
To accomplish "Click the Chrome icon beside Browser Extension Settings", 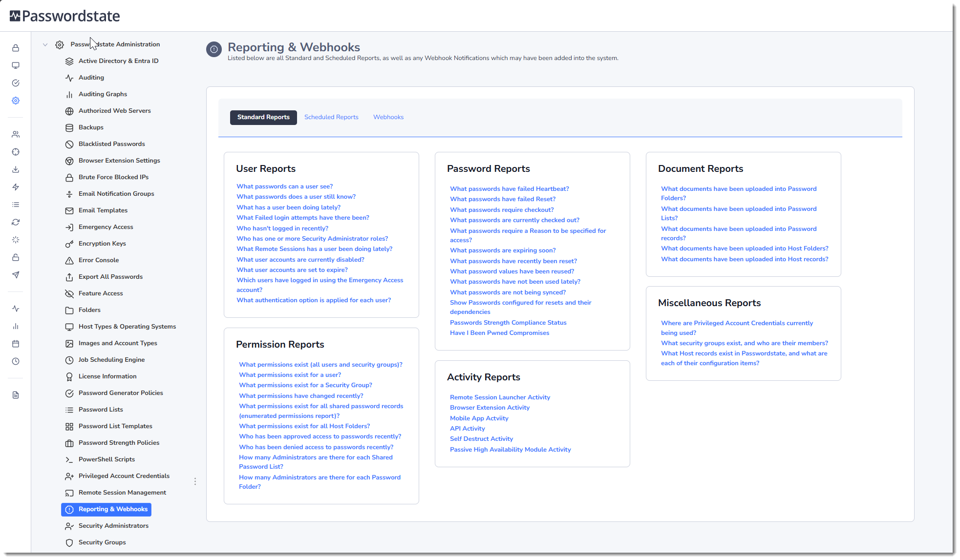I will point(69,161).
